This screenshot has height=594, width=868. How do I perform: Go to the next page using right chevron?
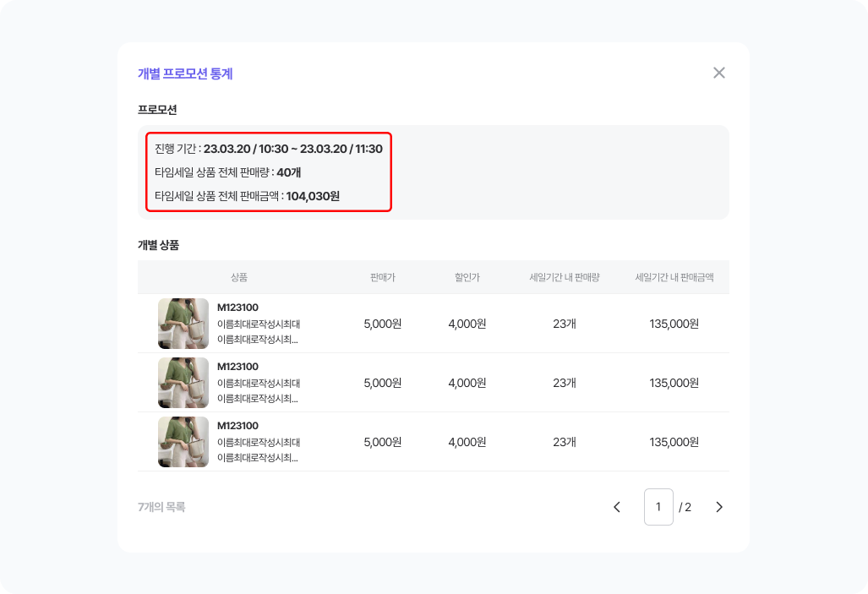pos(719,507)
